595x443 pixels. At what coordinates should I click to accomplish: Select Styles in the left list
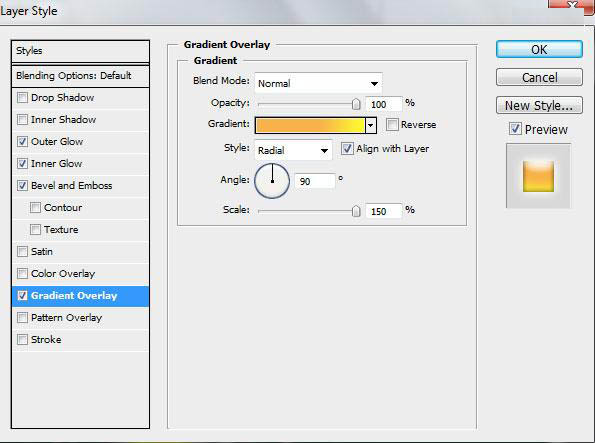(80, 51)
